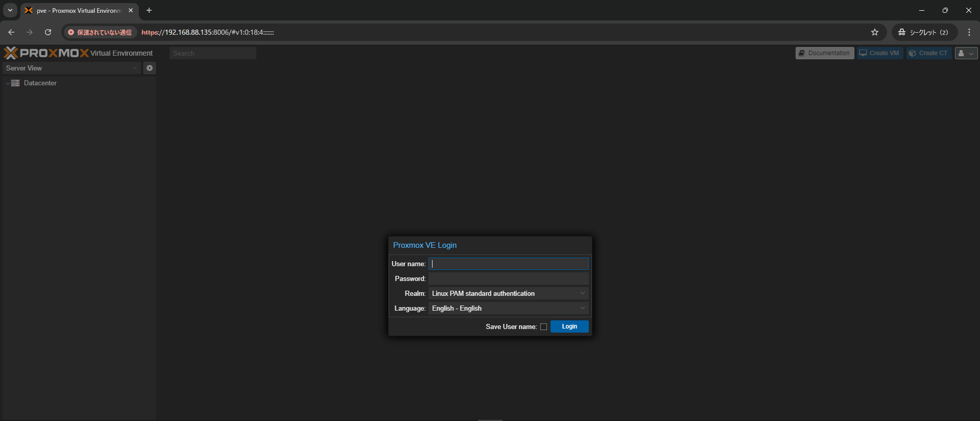
Task: Go forward in browser
Action: tap(30, 32)
